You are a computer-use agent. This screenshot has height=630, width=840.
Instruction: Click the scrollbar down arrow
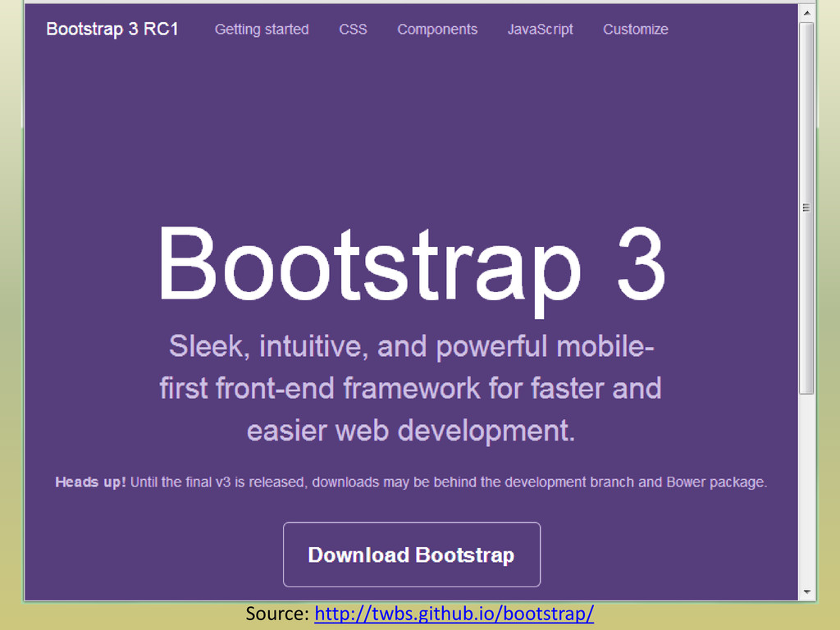click(x=807, y=592)
